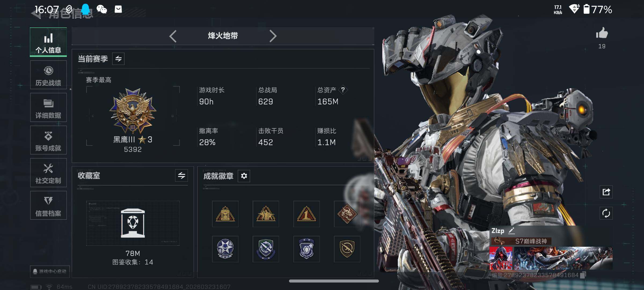Click the 总资产 question mark help icon
The image size is (644, 290).
coord(343,90)
